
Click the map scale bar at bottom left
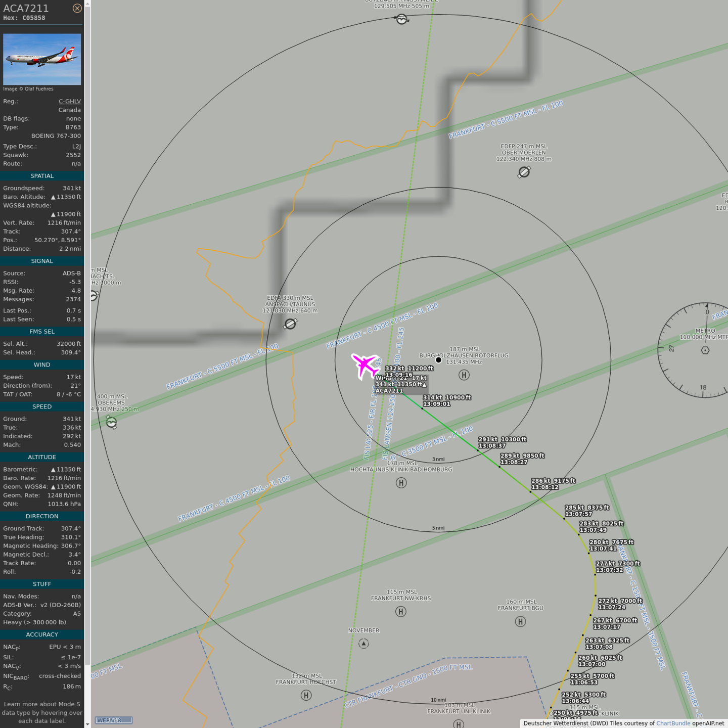pyautogui.click(x=114, y=720)
